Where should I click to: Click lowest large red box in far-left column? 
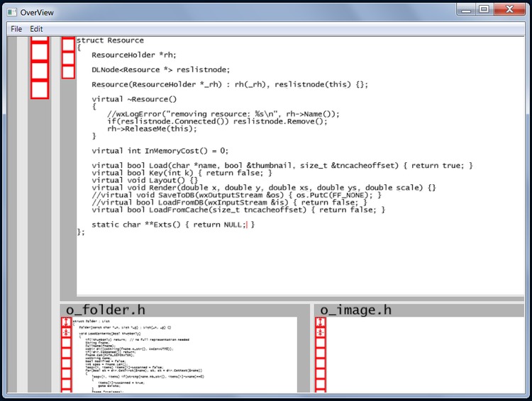pos(40,89)
